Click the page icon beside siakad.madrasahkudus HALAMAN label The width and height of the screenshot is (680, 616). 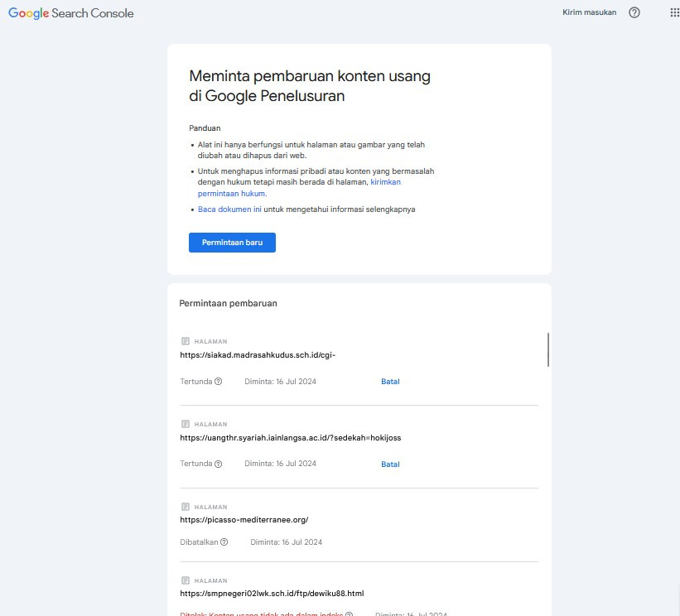186,341
